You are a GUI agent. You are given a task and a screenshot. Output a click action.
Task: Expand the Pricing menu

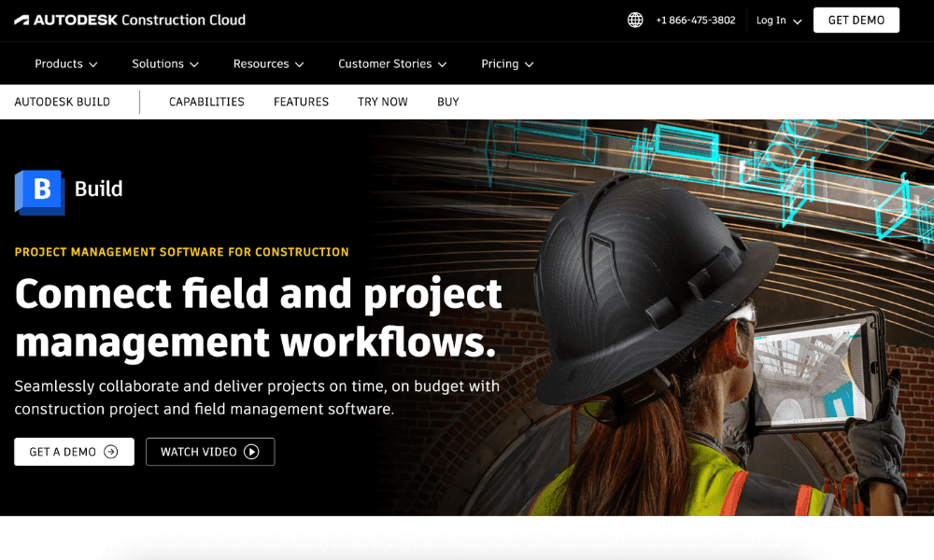[507, 63]
